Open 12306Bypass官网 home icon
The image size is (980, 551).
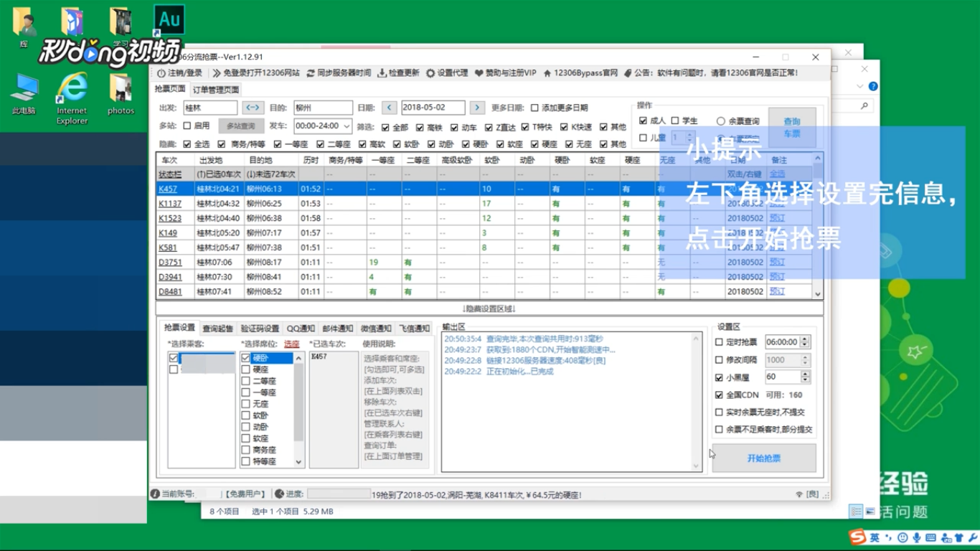point(547,73)
